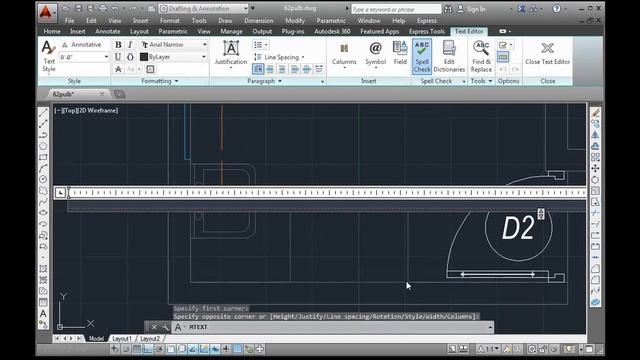
Task: Click the Justification button
Action: 231,53
